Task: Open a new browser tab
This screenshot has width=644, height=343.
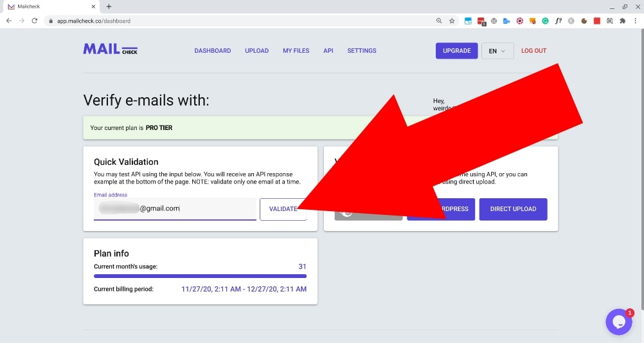Action: [x=109, y=6]
